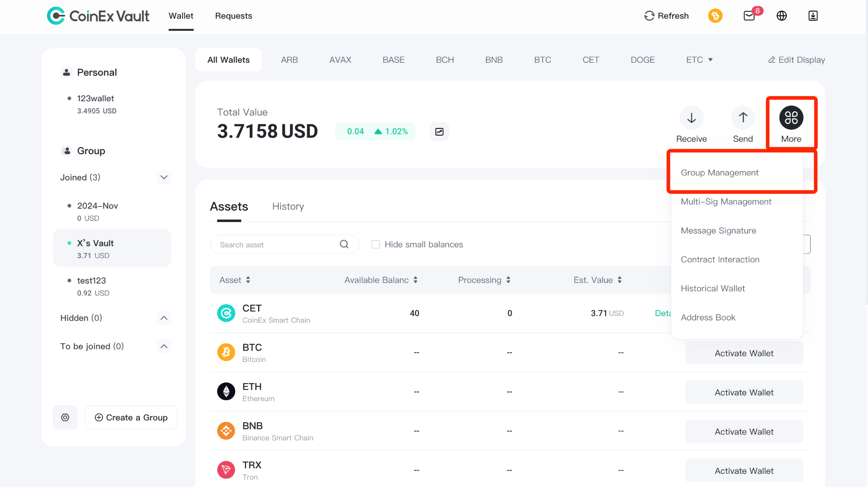This screenshot has width=868, height=487.
Task: Click the ETH coin icon
Action: point(226,391)
